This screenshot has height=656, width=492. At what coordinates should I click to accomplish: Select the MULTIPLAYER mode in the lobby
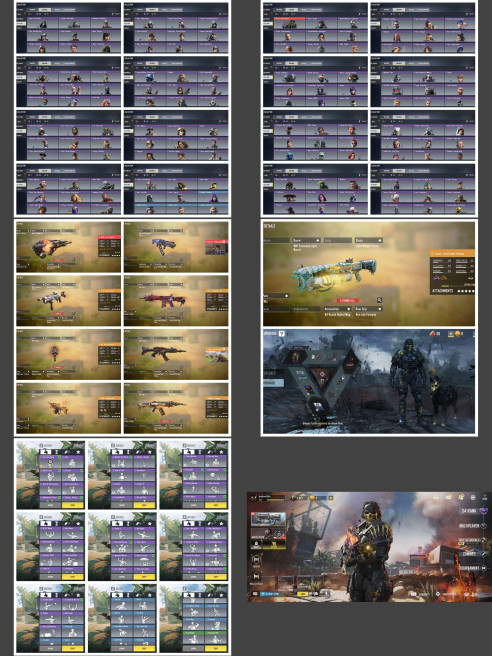[473, 525]
